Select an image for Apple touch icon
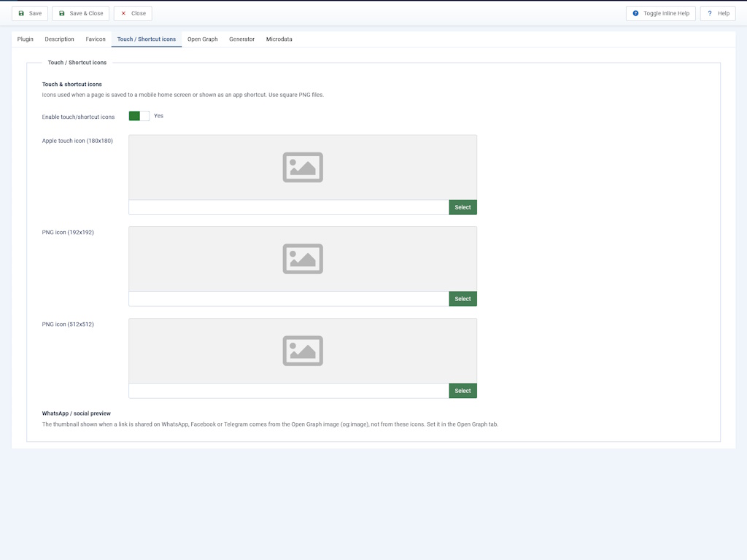 coord(462,207)
